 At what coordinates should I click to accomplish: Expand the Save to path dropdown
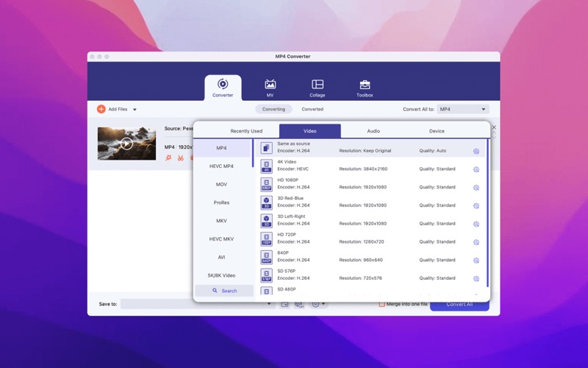click(269, 304)
